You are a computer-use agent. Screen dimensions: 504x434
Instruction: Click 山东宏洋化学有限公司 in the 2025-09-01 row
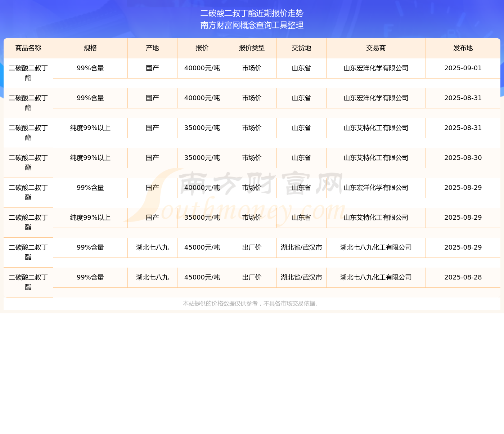tap(376, 68)
